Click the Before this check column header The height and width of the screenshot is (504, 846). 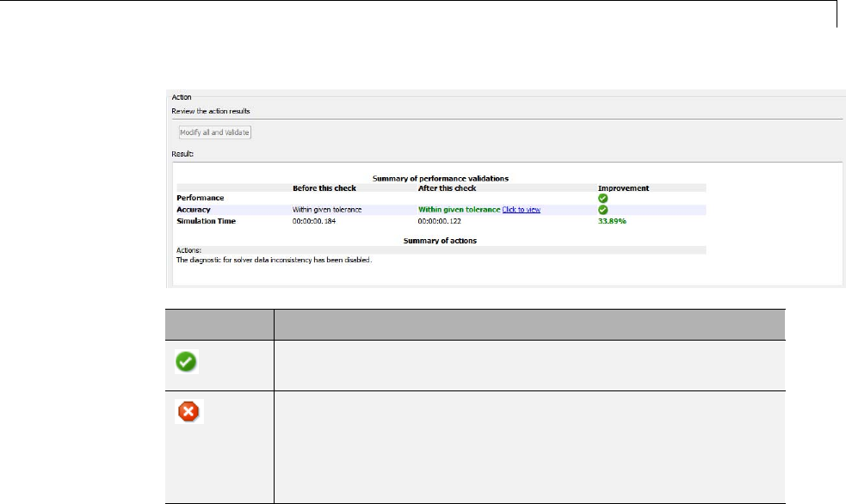point(324,188)
